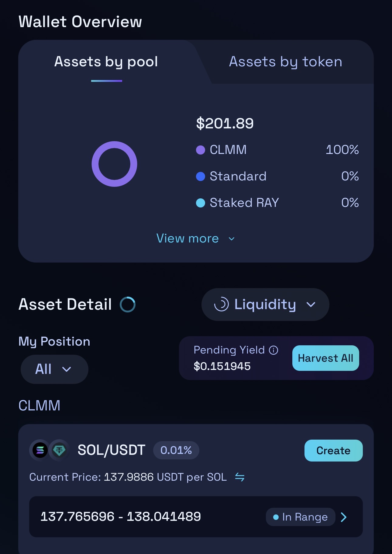Viewport: 392px width, 554px height.
Task: Click the In Range status badge
Action: pyautogui.click(x=301, y=517)
